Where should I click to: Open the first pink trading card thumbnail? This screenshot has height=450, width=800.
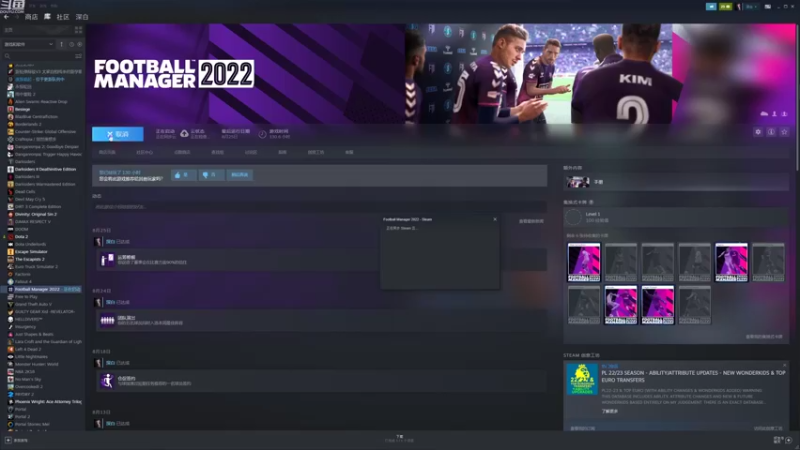(x=584, y=262)
